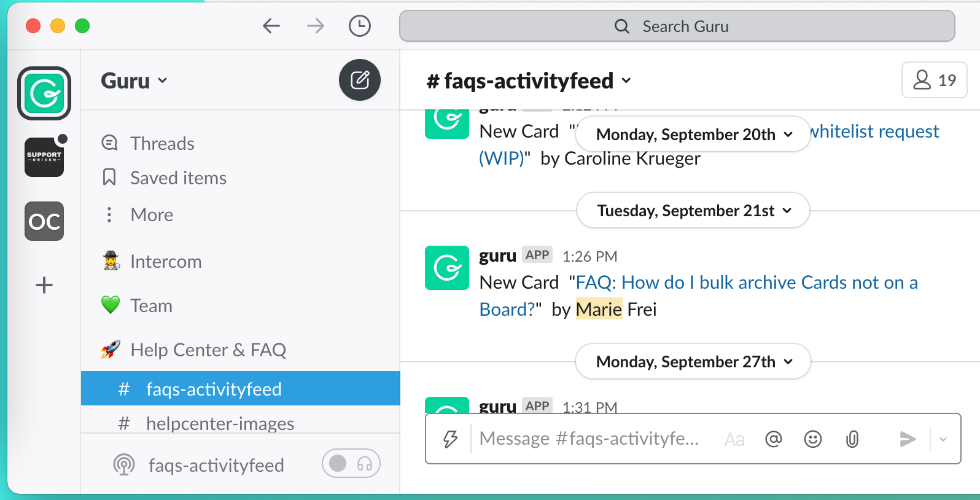Open the whitelist request card link
The height and width of the screenshot is (500, 980).
click(x=874, y=131)
